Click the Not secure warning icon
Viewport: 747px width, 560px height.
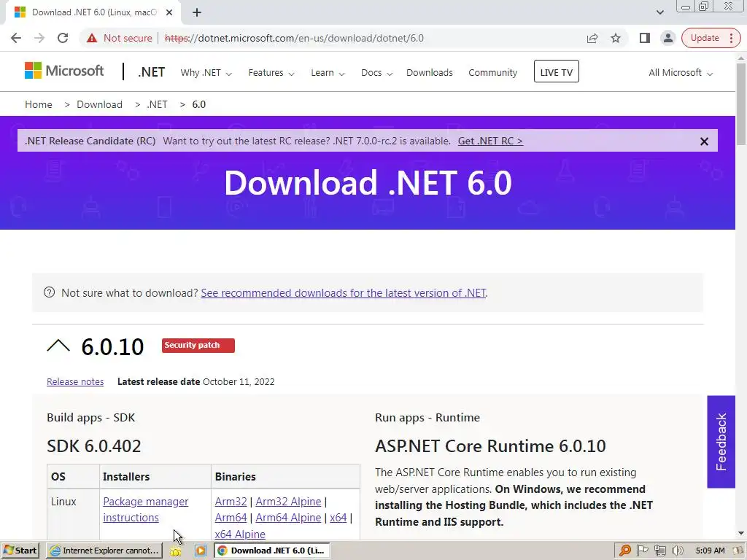point(92,38)
